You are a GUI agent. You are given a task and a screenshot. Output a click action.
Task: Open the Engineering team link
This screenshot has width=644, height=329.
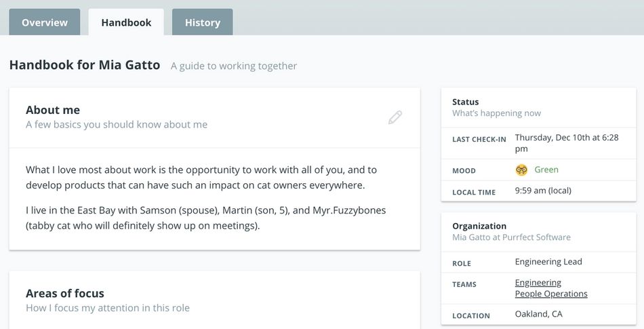(538, 282)
